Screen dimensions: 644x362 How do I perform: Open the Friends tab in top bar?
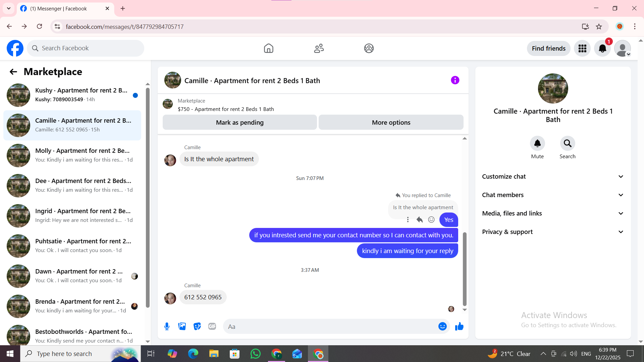pyautogui.click(x=319, y=48)
